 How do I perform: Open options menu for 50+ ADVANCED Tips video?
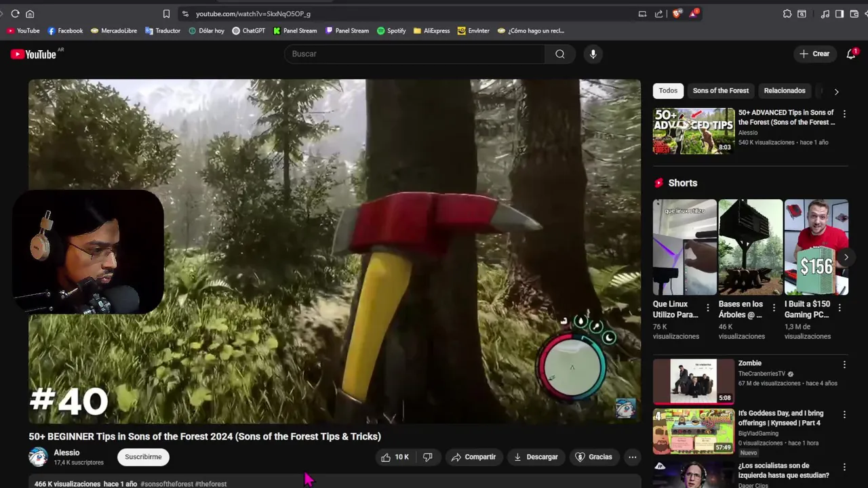(844, 113)
